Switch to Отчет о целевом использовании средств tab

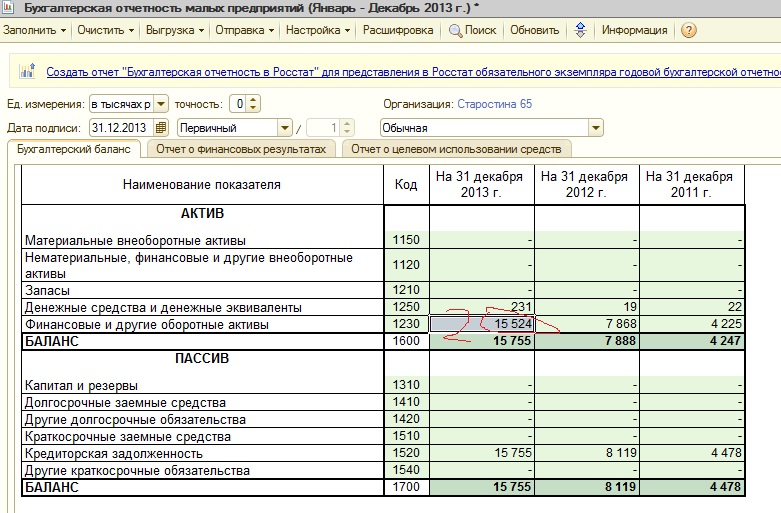pos(456,149)
